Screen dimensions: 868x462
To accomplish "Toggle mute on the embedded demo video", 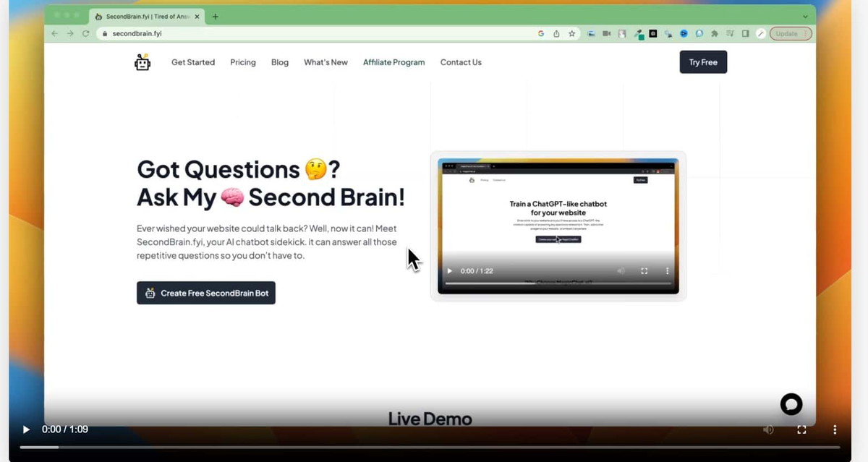I will 620,271.
